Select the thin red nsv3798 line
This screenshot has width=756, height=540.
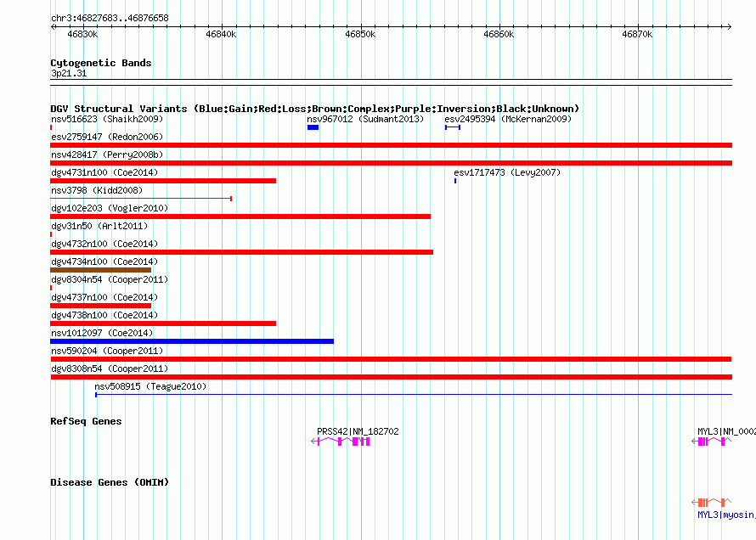pyautogui.click(x=141, y=199)
